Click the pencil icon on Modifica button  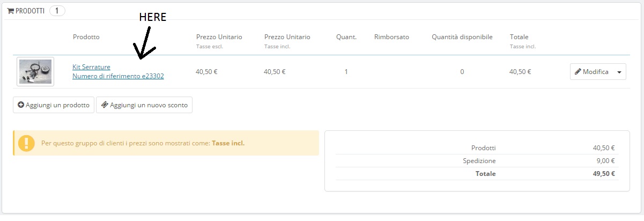pyautogui.click(x=578, y=72)
